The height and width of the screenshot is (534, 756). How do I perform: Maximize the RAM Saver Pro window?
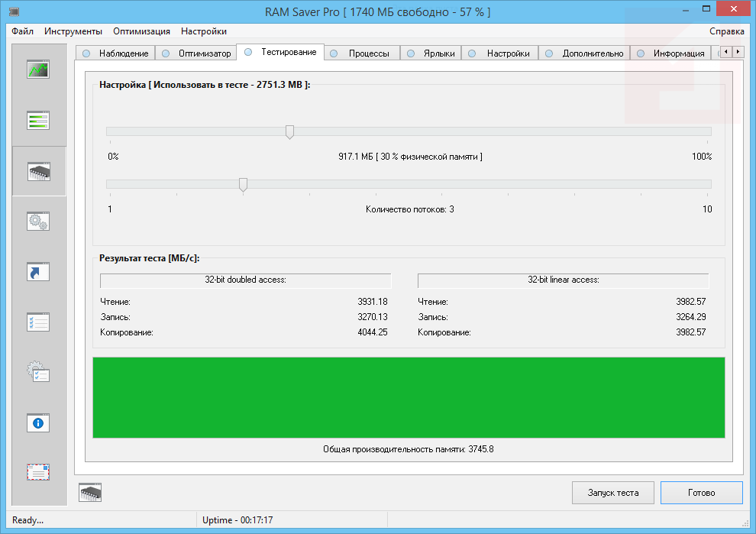[x=706, y=8]
